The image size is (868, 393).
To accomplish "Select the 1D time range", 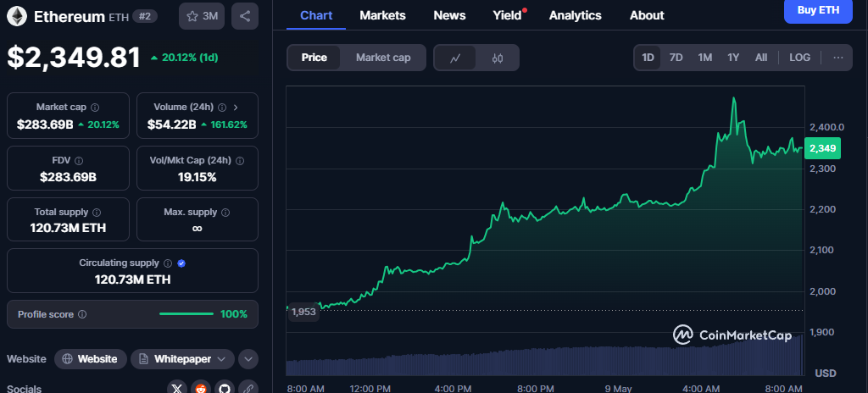I will click(648, 58).
